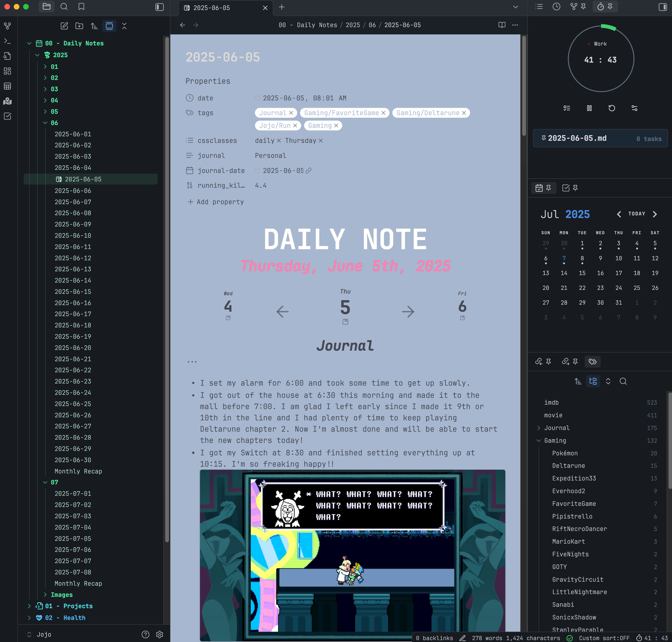Reset the pomodoro timer

[x=612, y=108]
